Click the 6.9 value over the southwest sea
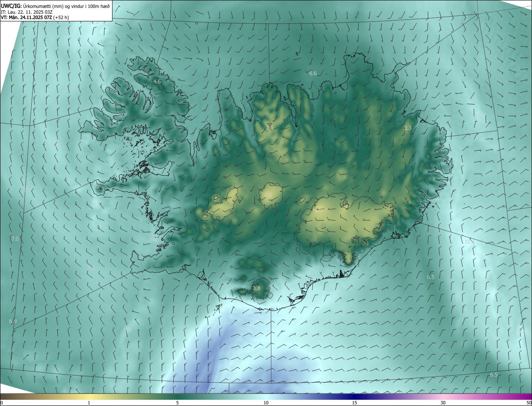This screenshot has height=406, width=532. point(13,321)
